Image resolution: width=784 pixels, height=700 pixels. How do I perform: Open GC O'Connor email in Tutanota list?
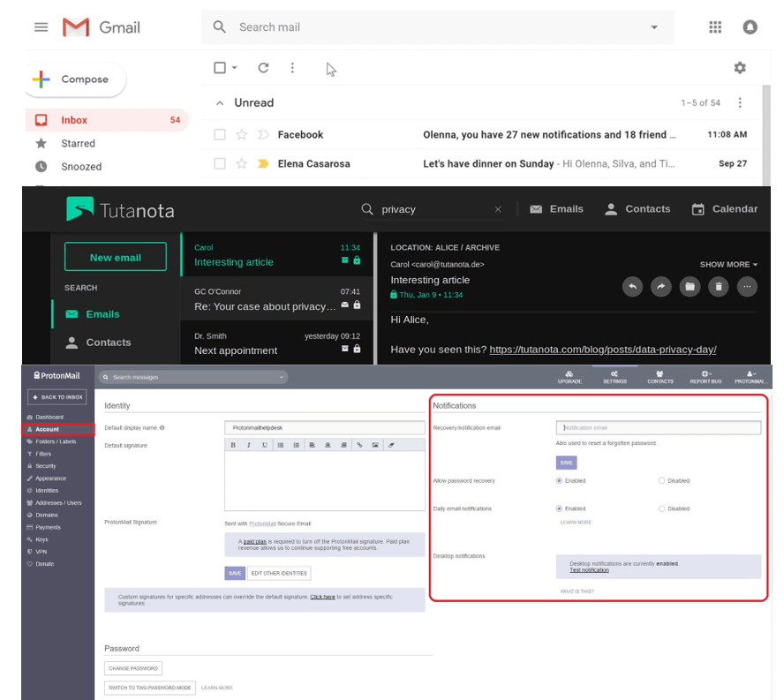[x=277, y=299]
